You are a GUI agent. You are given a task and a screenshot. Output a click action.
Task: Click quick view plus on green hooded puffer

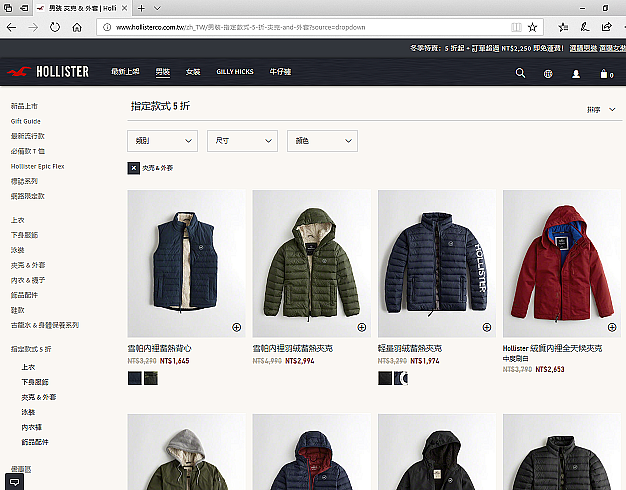pos(362,327)
